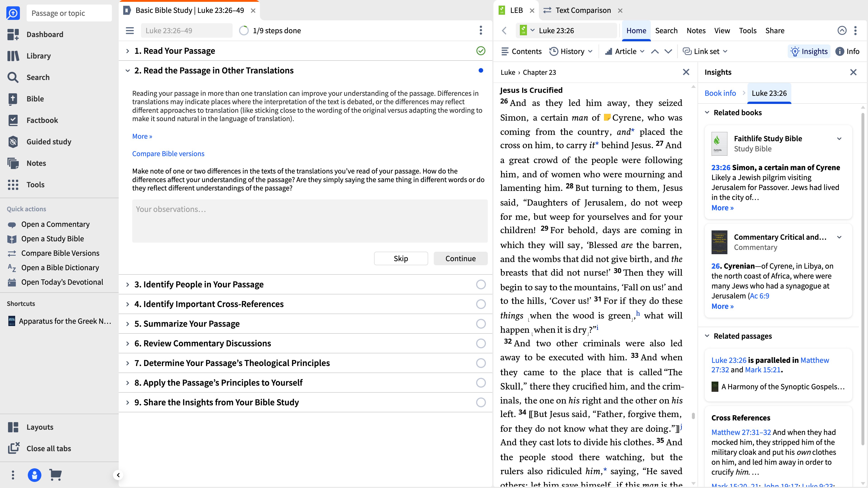Open the Layouts icon
This screenshot has width=868, height=488.
(13, 427)
